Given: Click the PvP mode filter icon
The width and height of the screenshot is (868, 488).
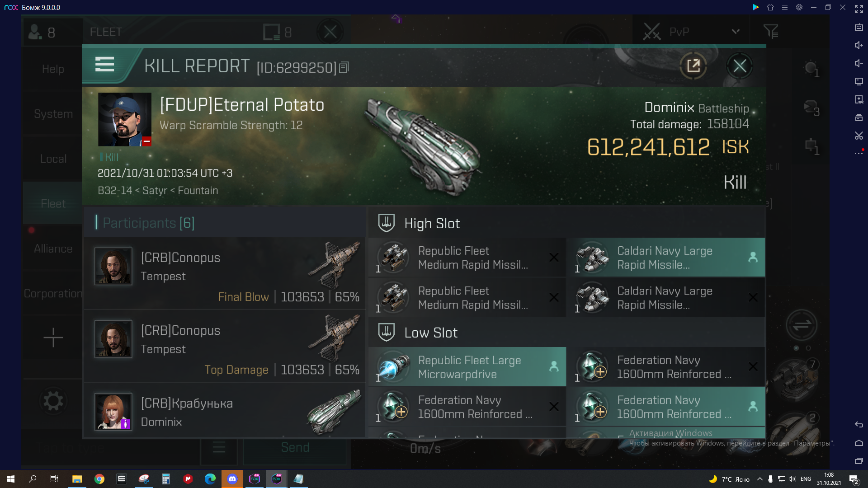Looking at the screenshot, I should pos(773,31).
